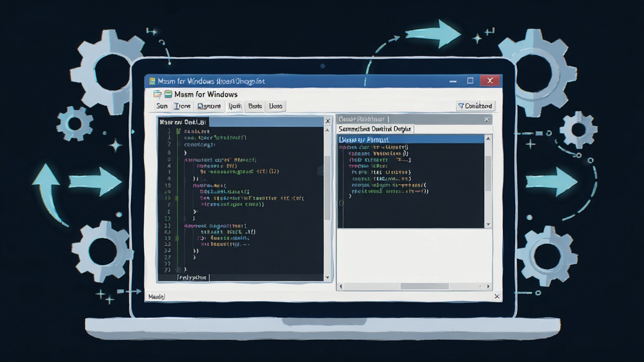Click the Masm app icon in title bar
This screenshot has width=644, height=362.
click(x=152, y=81)
